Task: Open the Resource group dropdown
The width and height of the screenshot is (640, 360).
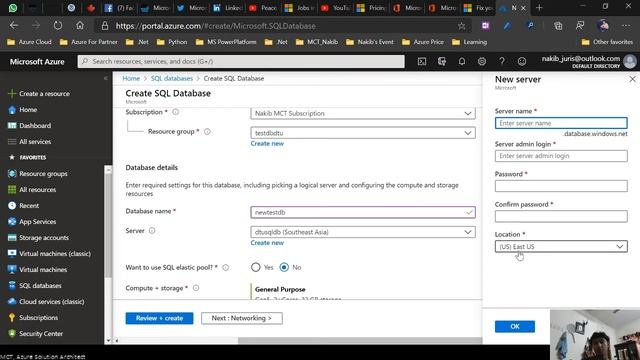Action: [x=363, y=133]
